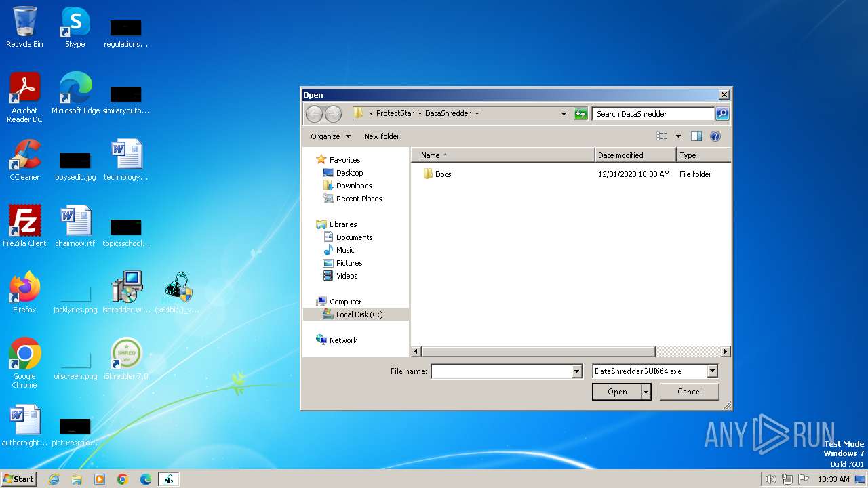This screenshot has width=868, height=488.
Task: Select Desktop under Favorites
Action: [x=349, y=173]
